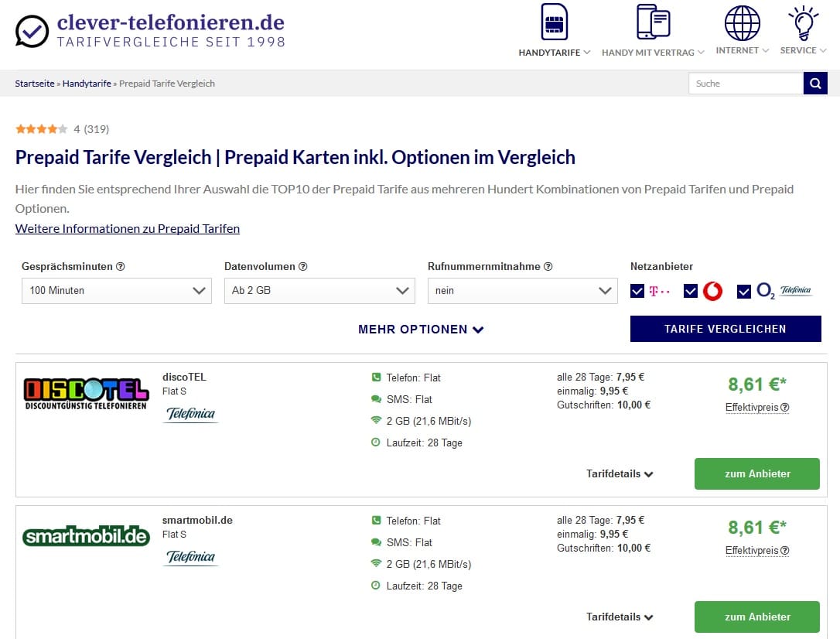Viewport: 840px width, 639px height.
Task: Open the Internet menu
Action: click(x=743, y=50)
